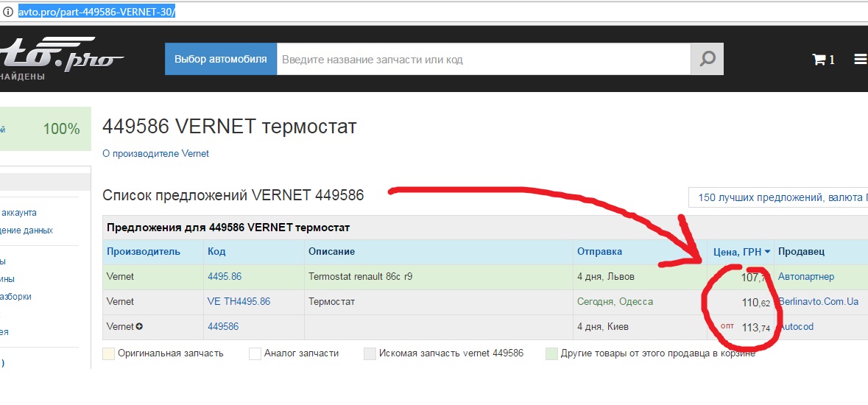This screenshot has width=868, height=405.
Task: Sort by Код column header
Action: [216, 252]
